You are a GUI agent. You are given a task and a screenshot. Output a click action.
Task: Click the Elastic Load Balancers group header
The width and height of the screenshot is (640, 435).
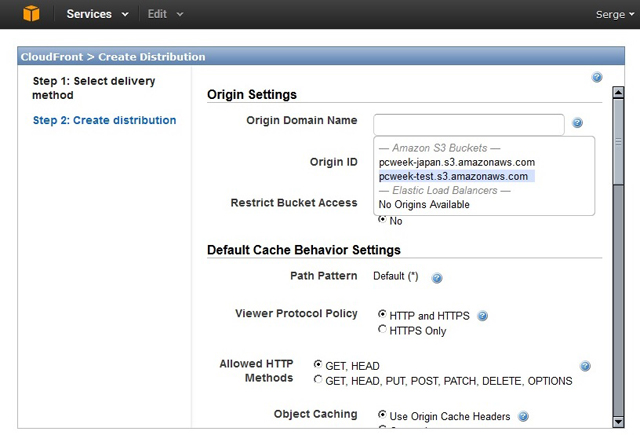pyautogui.click(x=444, y=190)
